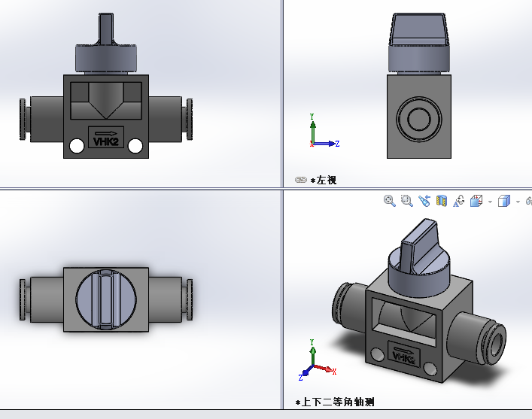Select the left tube fitting in front view

click(x=41, y=119)
